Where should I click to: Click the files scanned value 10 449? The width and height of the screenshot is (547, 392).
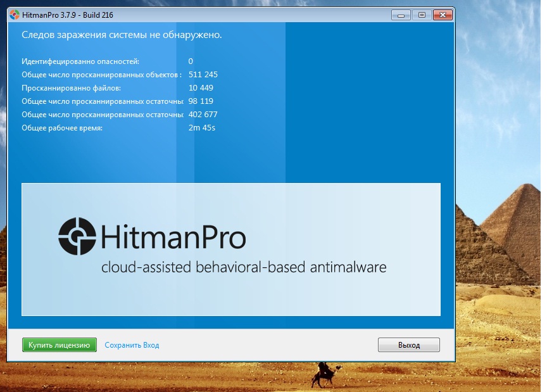(201, 87)
